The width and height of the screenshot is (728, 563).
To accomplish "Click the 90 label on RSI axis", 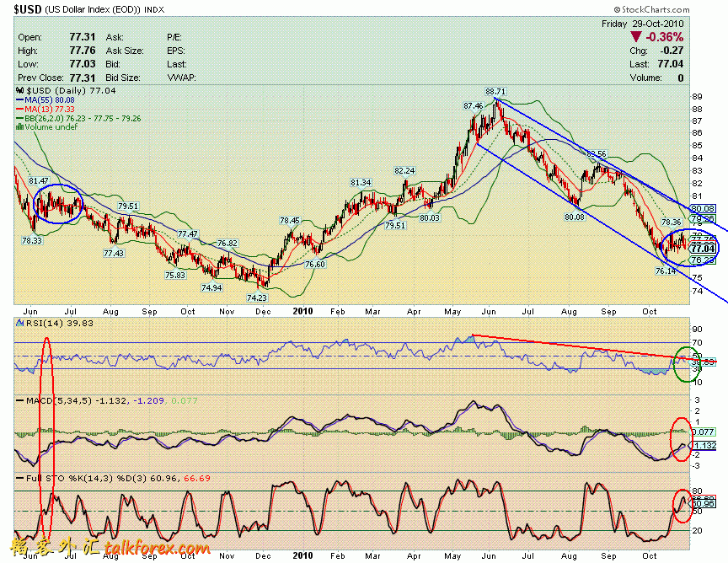I will pos(698,330).
